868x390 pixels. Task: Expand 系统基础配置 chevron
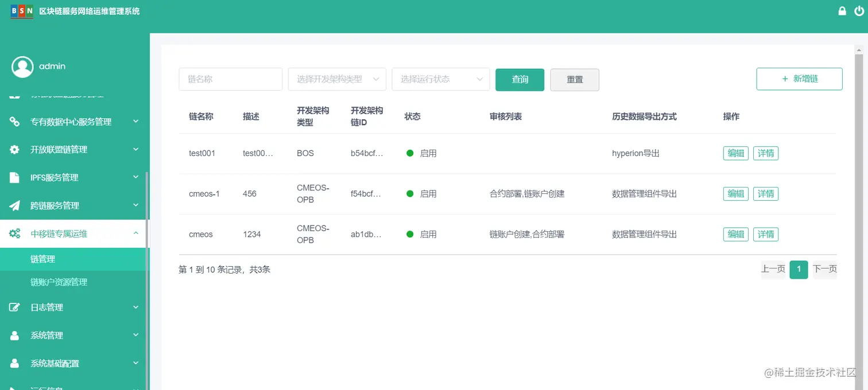[136, 363]
